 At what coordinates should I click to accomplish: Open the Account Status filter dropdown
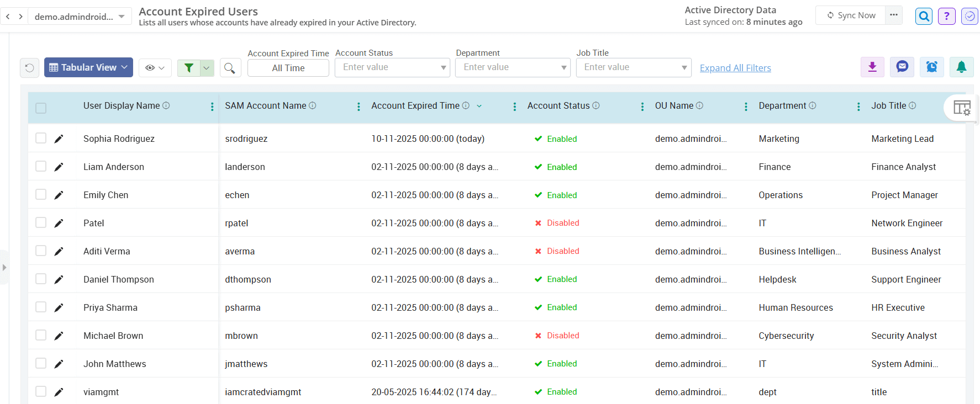(x=392, y=67)
